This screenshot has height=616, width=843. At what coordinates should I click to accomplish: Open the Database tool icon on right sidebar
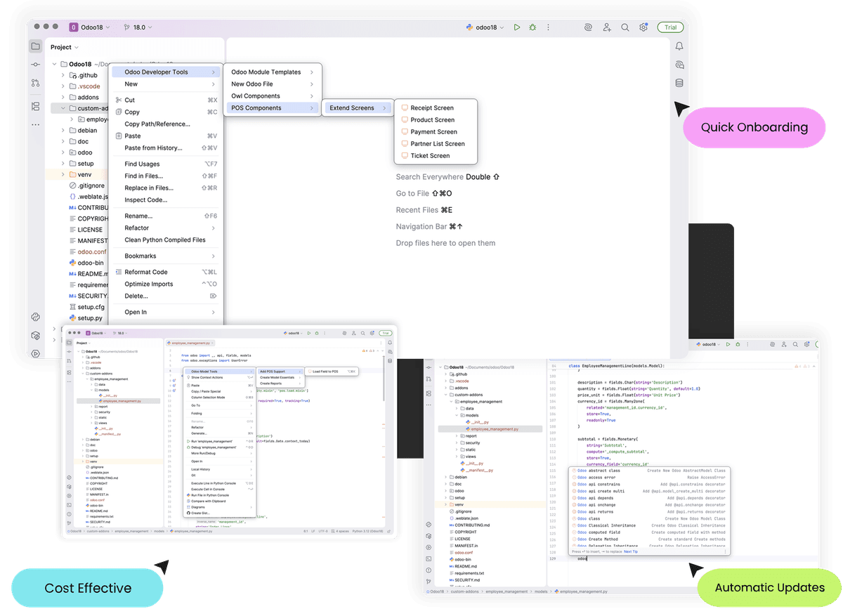click(679, 83)
